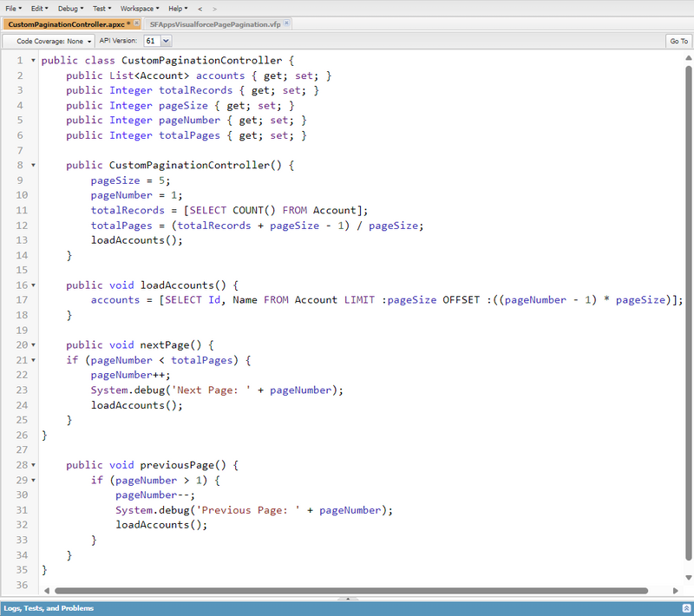Screen dimensions: 694x616
Task: Click vertical scrollbar down arrow
Action: click(x=688, y=578)
